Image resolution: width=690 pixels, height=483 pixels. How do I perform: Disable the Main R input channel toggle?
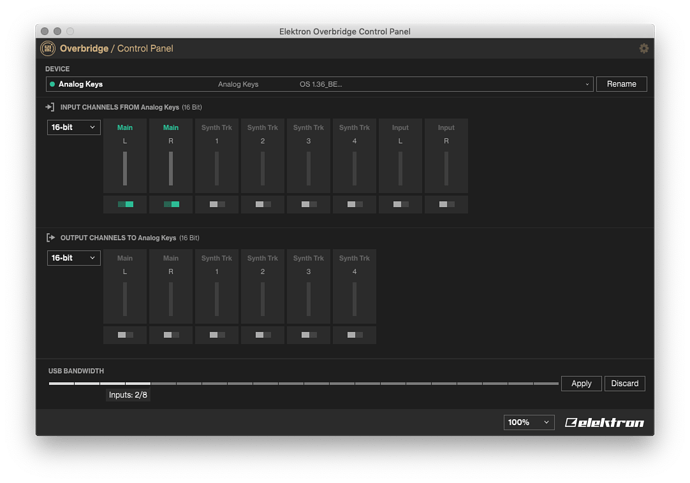(171, 204)
